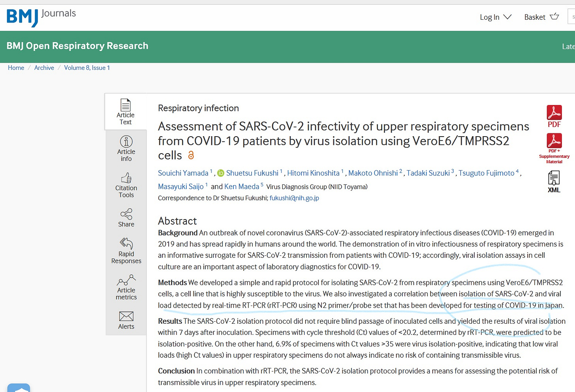The image size is (575, 392).
Task: Open the Article Text tab icon
Action: tap(126, 105)
